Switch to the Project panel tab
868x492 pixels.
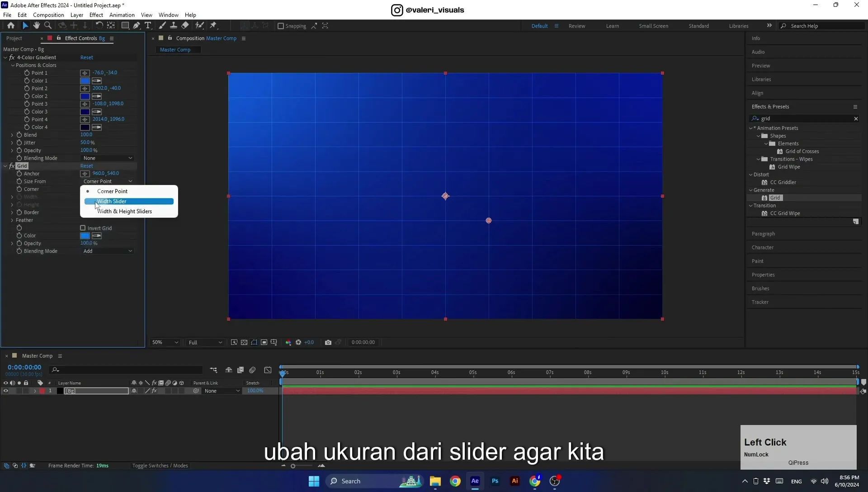pos(14,38)
